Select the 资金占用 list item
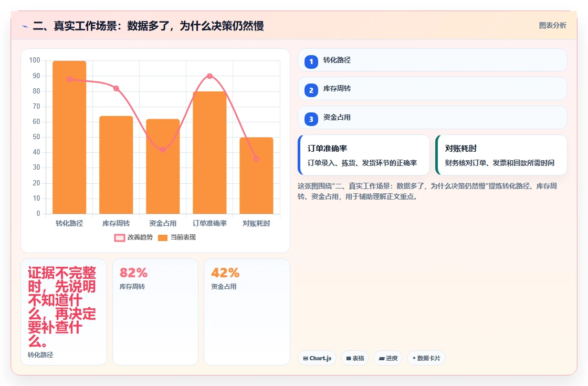The width and height of the screenshot is (588, 386). pos(433,118)
